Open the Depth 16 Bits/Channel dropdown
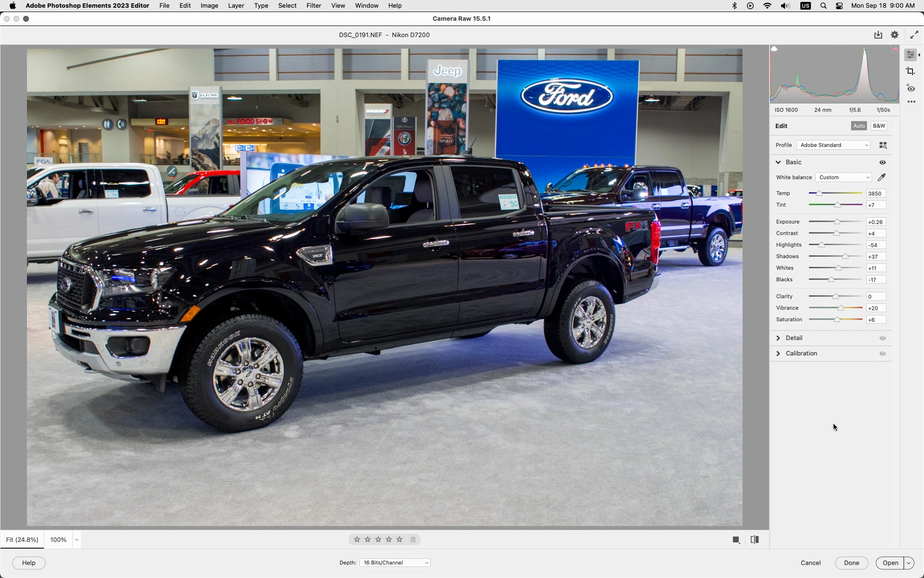 tap(395, 563)
